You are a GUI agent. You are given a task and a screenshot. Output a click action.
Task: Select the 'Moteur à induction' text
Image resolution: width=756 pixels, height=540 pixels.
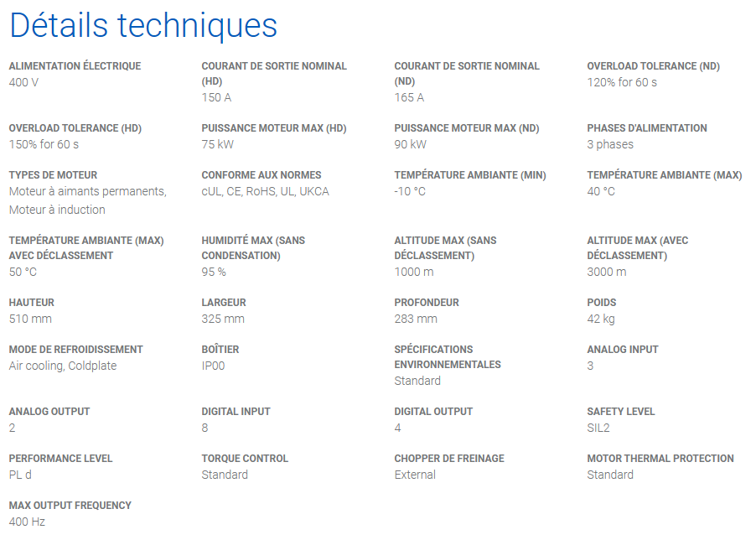pyautogui.click(x=57, y=210)
